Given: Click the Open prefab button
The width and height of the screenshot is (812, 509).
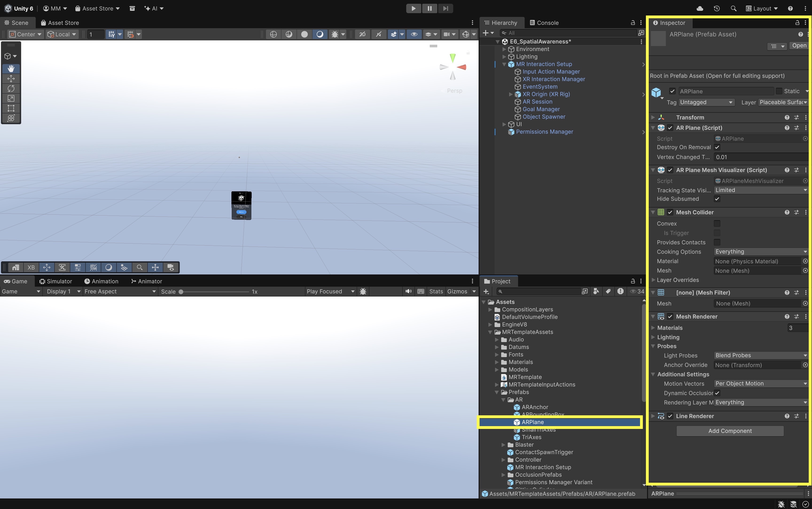Looking at the screenshot, I should click(799, 46).
